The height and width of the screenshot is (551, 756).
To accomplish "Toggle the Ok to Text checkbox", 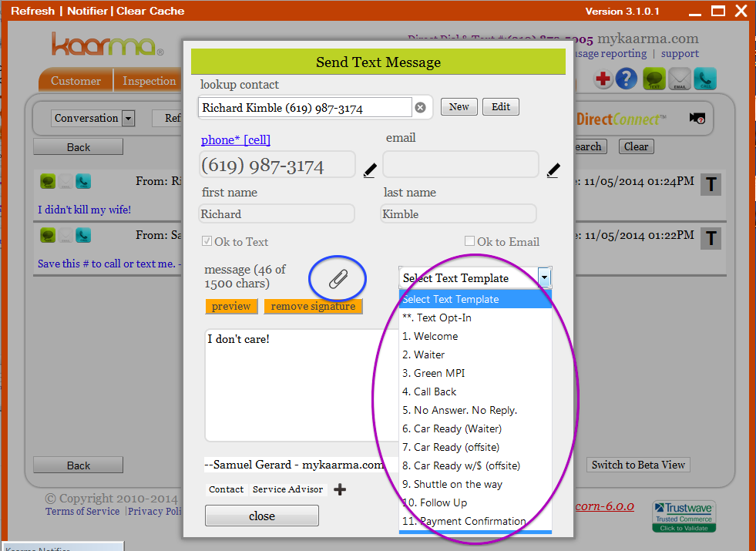I will click(x=207, y=241).
